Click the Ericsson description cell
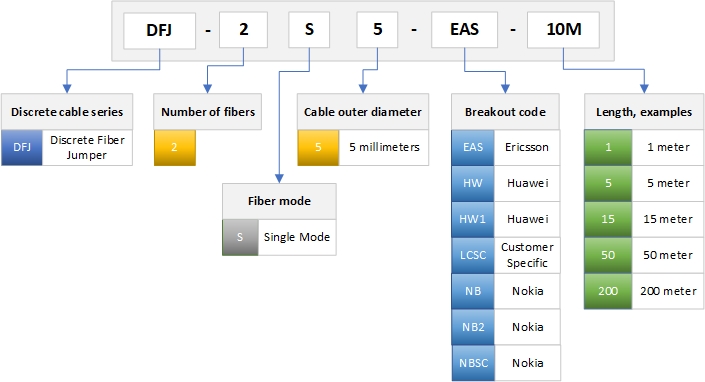The height and width of the screenshot is (382, 705). click(x=527, y=148)
